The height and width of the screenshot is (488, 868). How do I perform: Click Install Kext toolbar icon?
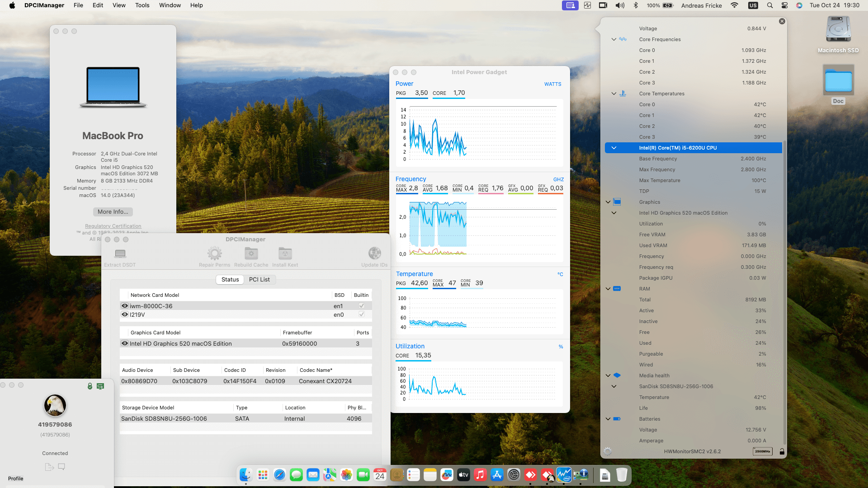click(285, 253)
